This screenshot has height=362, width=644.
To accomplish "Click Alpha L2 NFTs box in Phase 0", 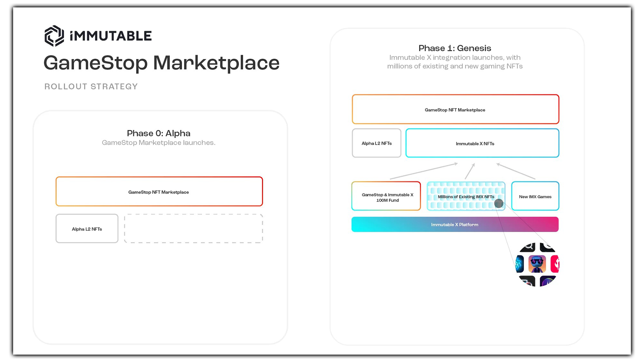I will click(87, 229).
